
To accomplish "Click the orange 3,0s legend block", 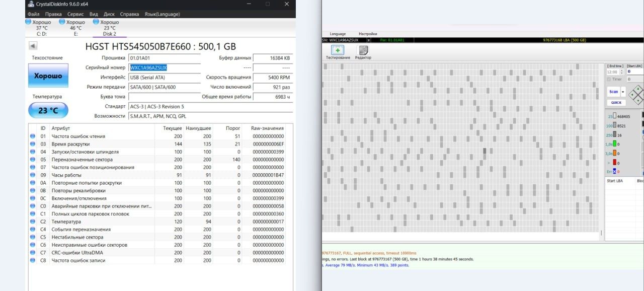I will 615,153.
